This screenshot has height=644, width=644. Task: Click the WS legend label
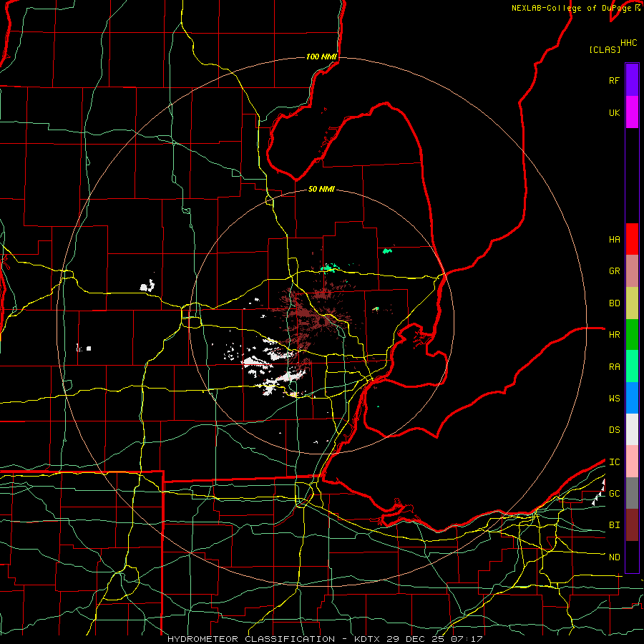(614, 399)
